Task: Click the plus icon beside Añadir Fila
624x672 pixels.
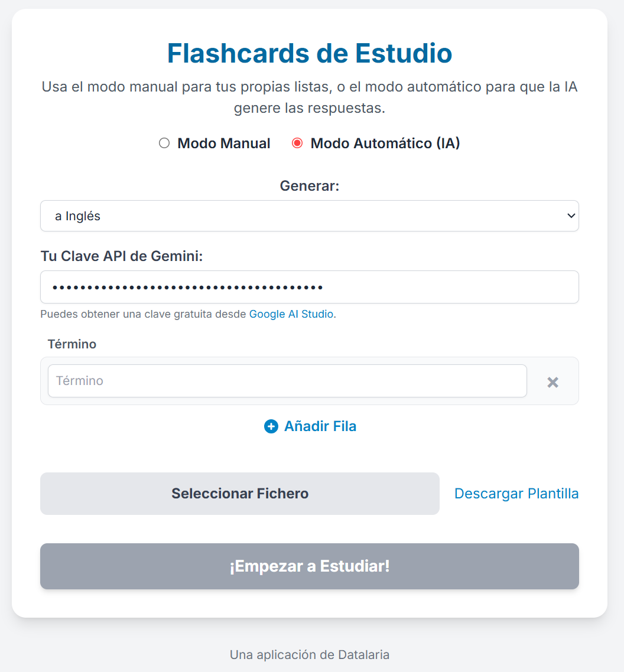Action: (x=271, y=426)
